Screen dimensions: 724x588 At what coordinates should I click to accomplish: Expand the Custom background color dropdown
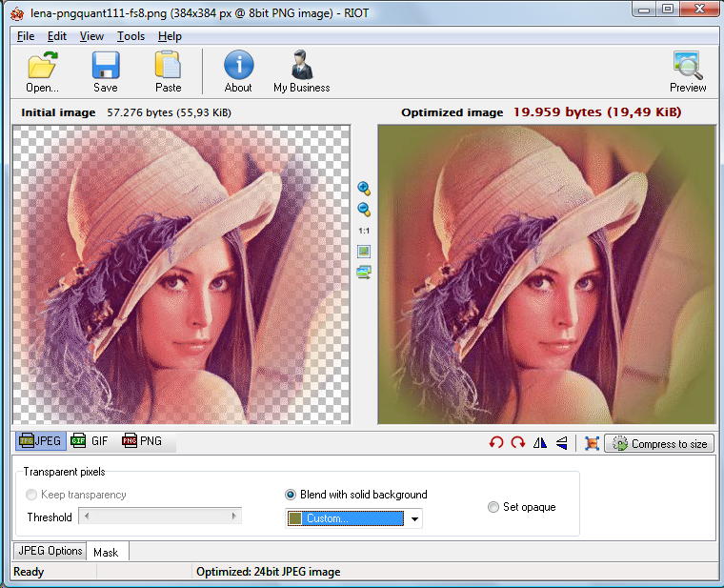pyautogui.click(x=414, y=519)
